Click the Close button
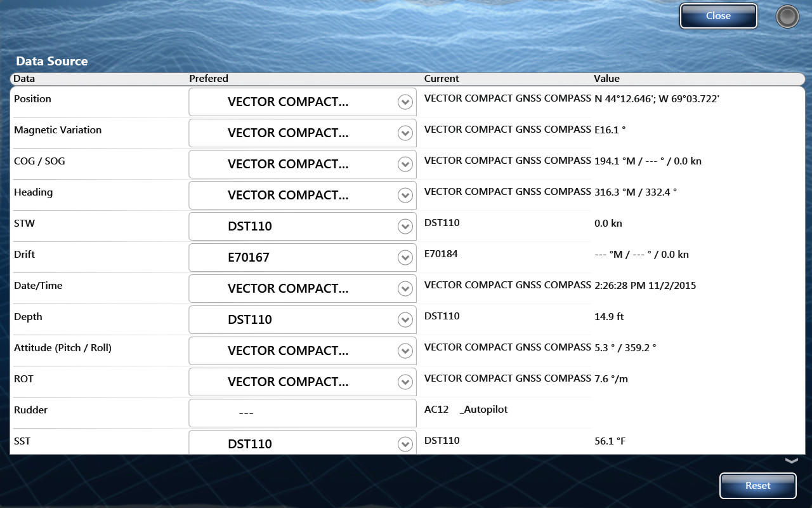This screenshot has height=508, width=812. pos(718,17)
